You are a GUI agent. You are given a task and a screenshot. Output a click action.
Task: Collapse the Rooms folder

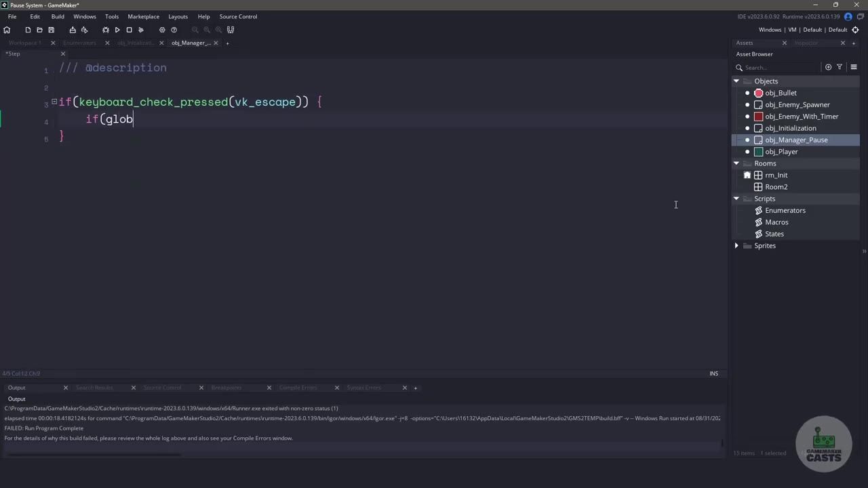coord(736,163)
